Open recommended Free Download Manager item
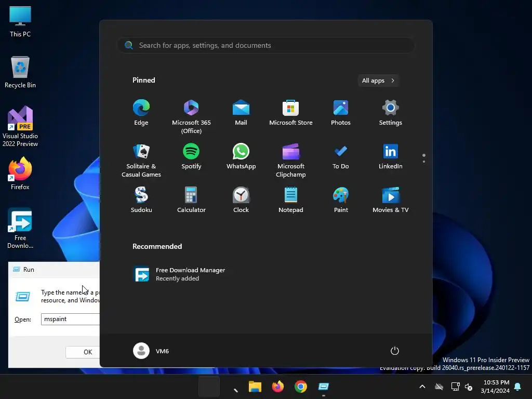The width and height of the screenshot is (532, 399). [x=179, y=274]
